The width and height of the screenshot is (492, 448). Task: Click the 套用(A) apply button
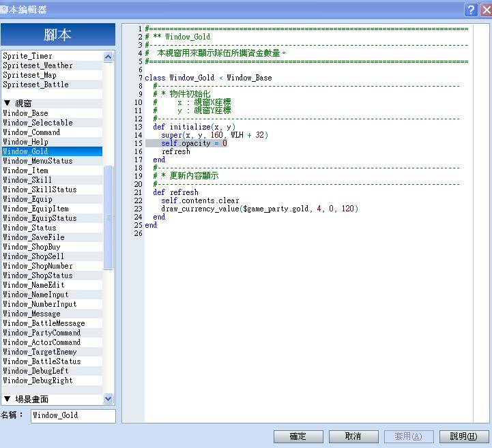click(x=409, y=436)
